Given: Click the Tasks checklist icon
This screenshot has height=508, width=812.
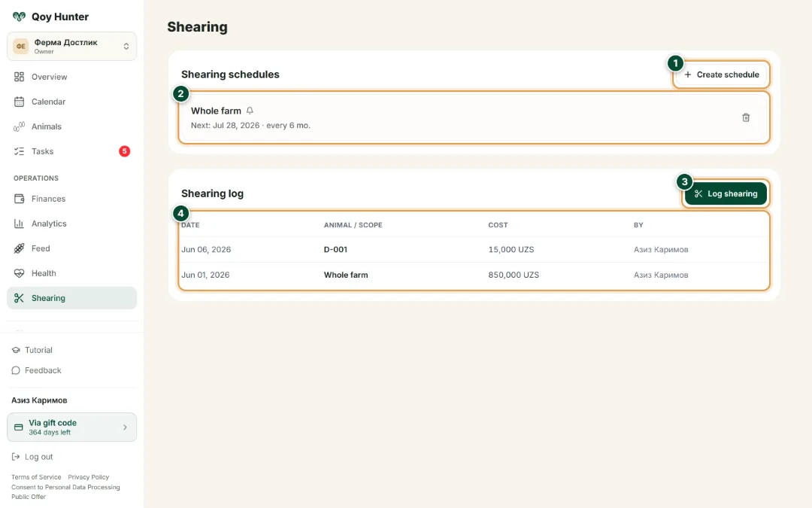Looking at the screenshot, I should pos(19,151).
